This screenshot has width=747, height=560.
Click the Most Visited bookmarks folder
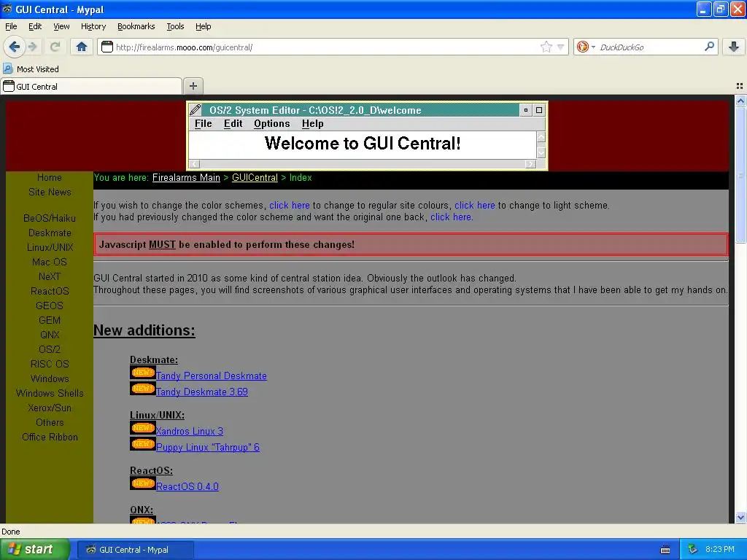pyautogui.click(x=31, y=69)
